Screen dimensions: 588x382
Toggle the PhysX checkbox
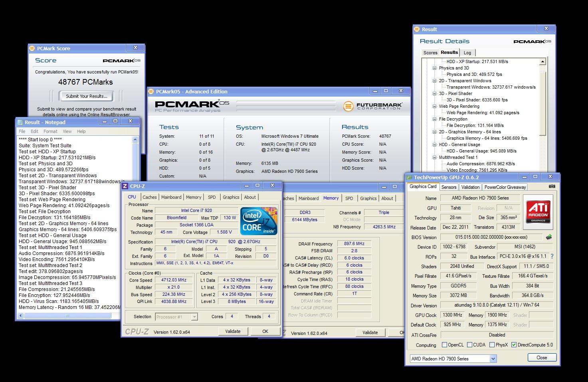pos(492,344)
